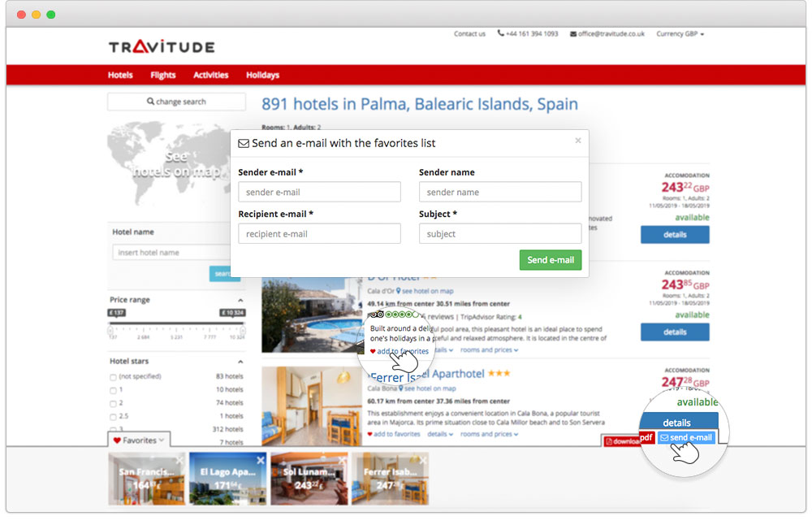Click see hotel on map for Cala Bona
812x525 pixels.
430,388
